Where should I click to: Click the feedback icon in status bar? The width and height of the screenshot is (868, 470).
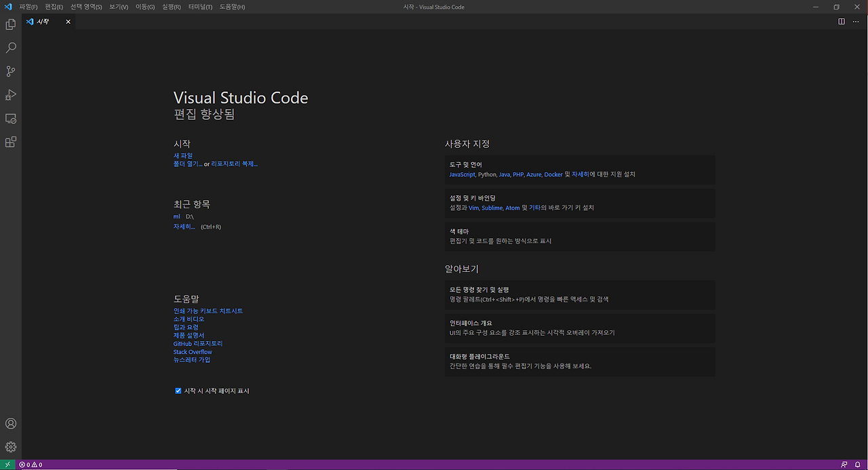tap(844, 465)
